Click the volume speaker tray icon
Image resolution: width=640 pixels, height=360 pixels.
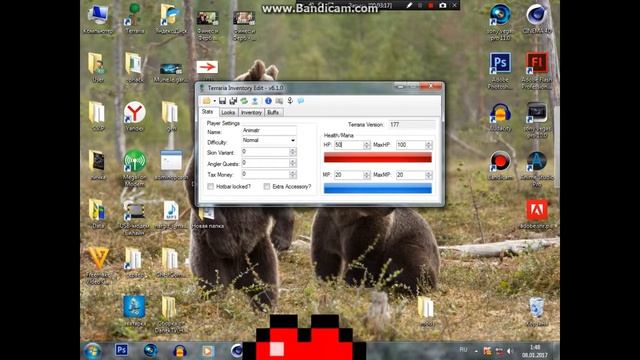click(x=510, y=351)
